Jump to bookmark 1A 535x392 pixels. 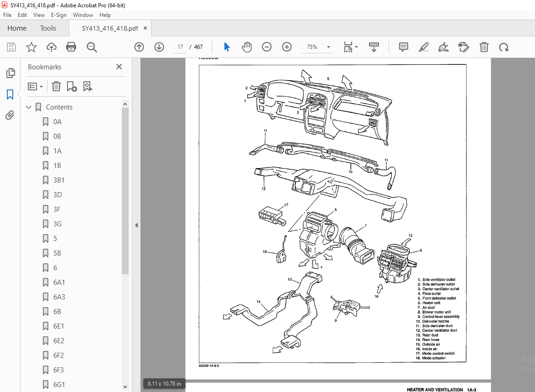(57, 151)
